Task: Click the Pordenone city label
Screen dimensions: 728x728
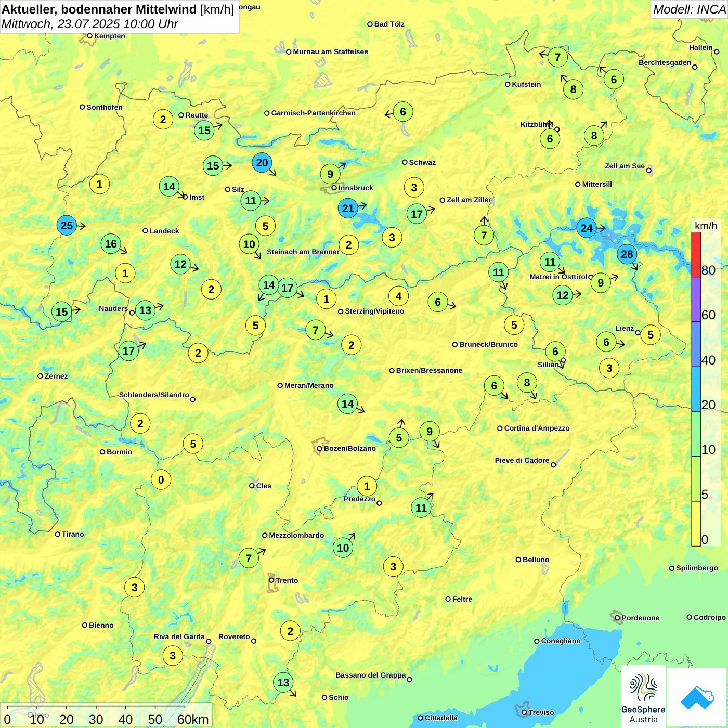Action: [x=641, y=618]
